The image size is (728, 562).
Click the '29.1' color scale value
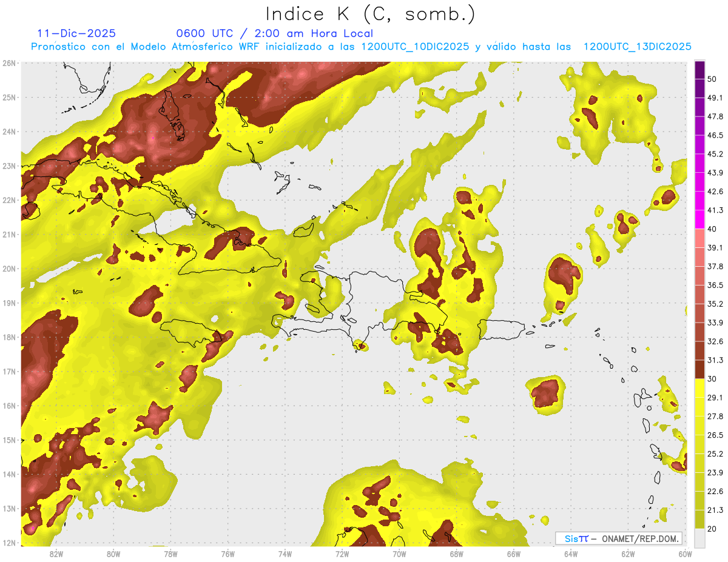(x=716, y=397)
